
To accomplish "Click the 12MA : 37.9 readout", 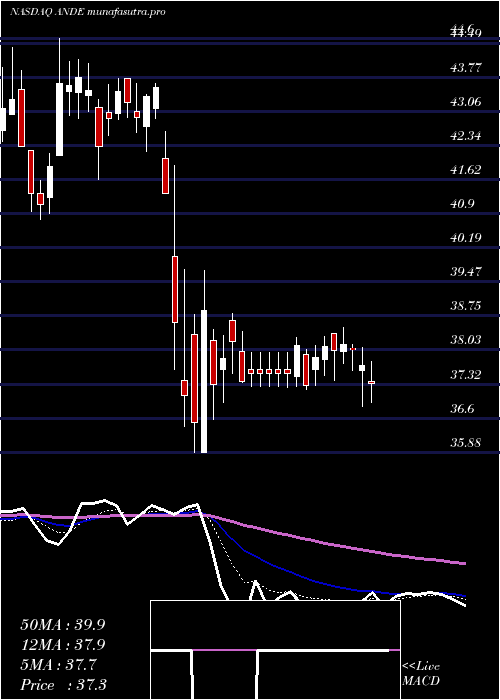I will [x=63, y=645].
